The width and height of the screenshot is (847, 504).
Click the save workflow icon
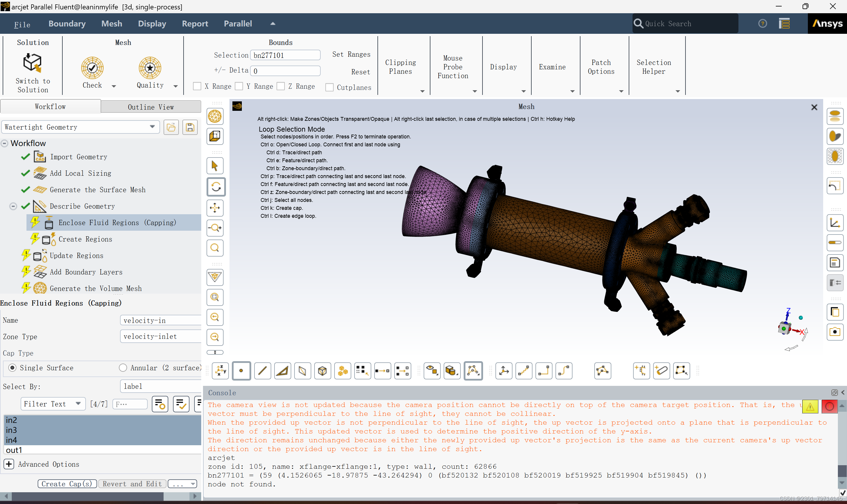tap(190, 127)
